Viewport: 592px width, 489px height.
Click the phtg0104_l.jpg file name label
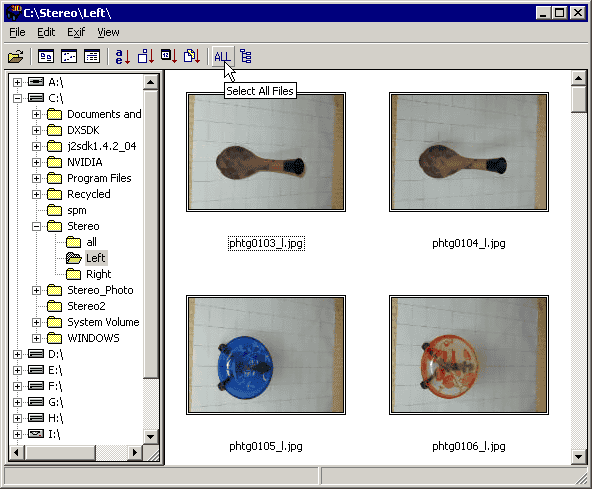pyautogui.click(x=469, y=243)
